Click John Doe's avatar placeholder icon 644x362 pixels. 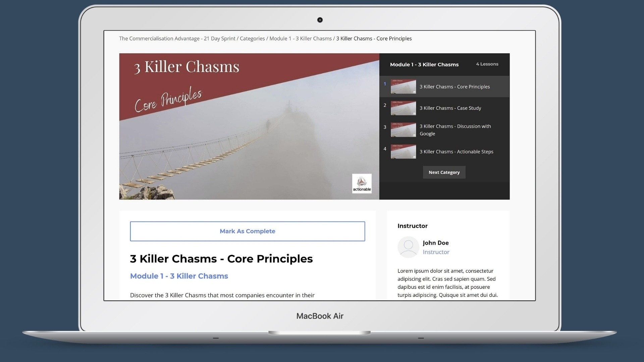tap(408, 247)
